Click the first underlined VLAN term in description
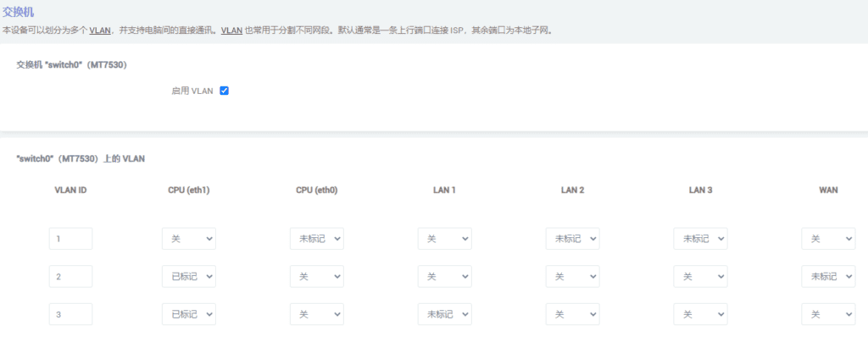The height and width of the screenshot is (337, 868). pos(100,30)
